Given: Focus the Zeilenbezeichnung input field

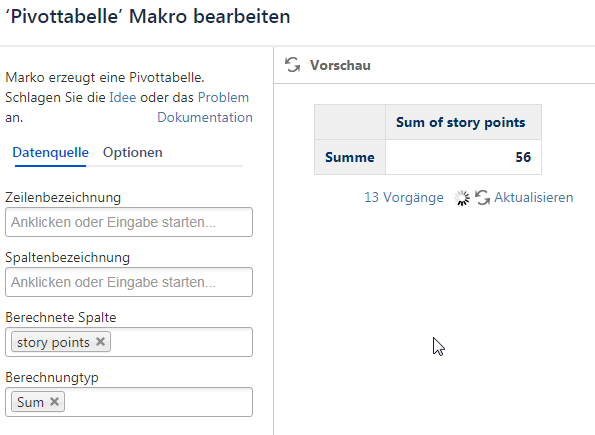Looking at the screenshot, I should point(129,222).
